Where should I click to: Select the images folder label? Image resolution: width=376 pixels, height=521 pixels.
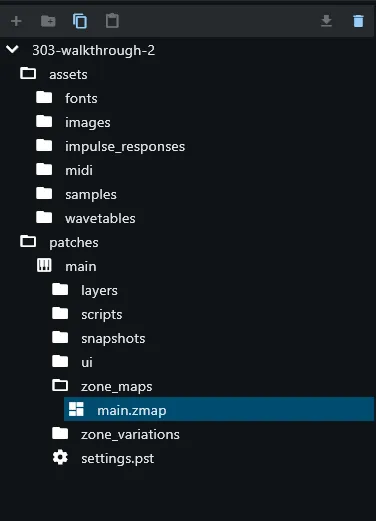88,123
